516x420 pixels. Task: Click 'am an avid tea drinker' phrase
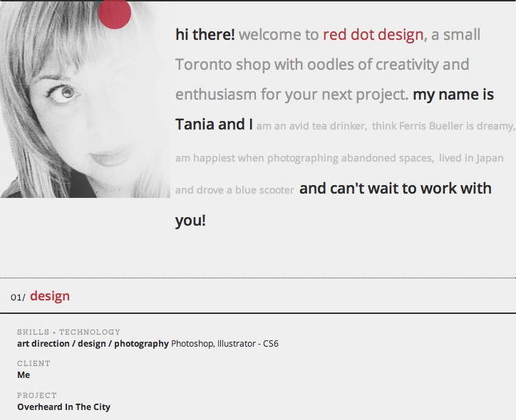tap(311, 126)
